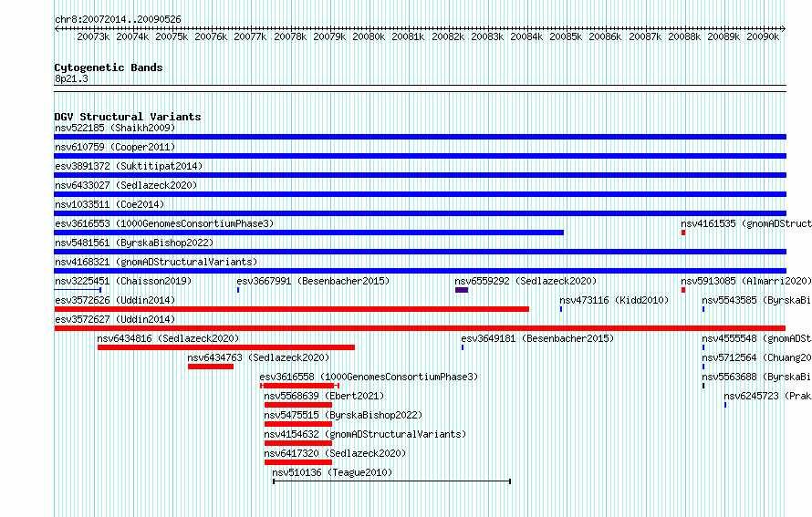Open nsv4154632 (gnomADStructuralVariants) label
Viewport: 812px width, 517px height.
(x=365, y=434)
